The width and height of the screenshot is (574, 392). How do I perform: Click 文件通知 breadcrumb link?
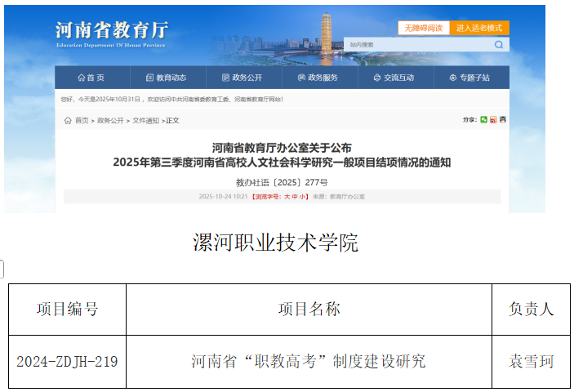145,120
